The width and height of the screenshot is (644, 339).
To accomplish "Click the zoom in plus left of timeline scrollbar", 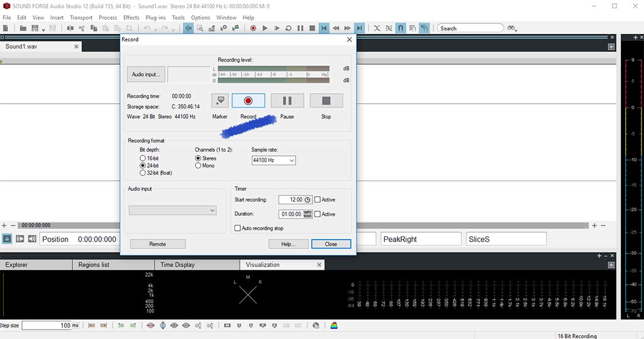I will coord(4,226).
